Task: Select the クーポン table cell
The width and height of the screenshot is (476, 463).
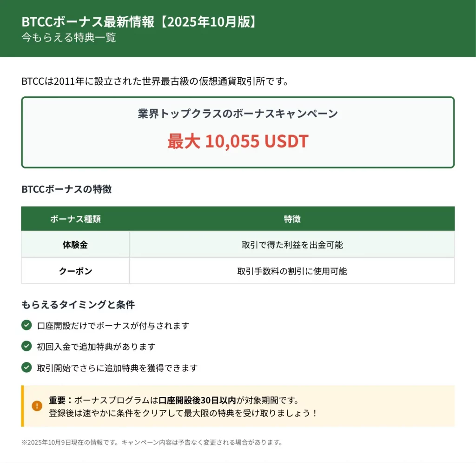Action: [x=75, y=271]
